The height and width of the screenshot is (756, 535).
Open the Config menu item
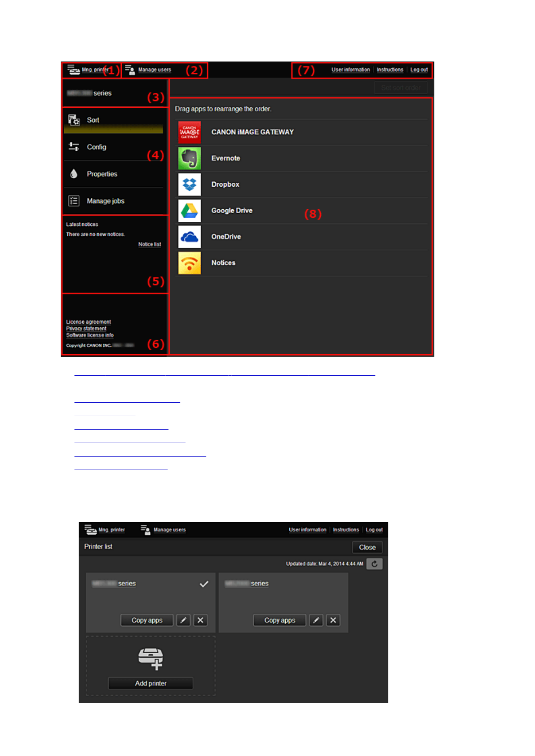click(96, 147)
